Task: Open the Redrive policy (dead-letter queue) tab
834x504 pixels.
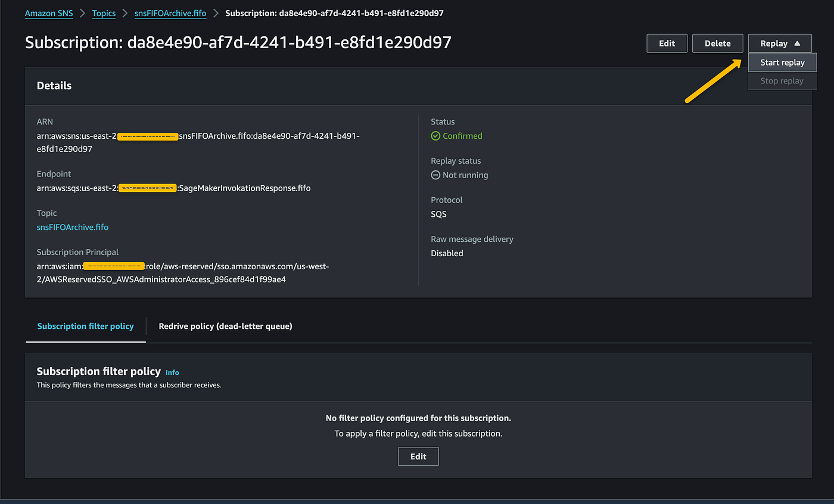Action: click(x=225, y=326)
